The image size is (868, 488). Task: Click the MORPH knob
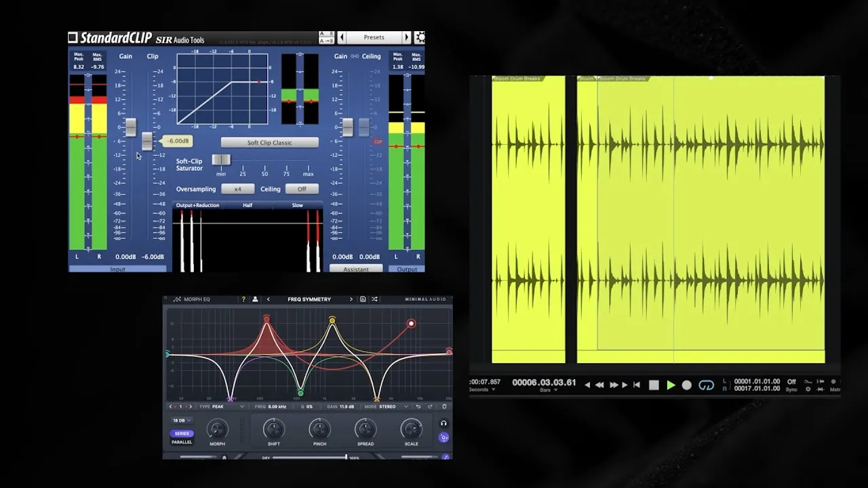pyautogui.click(x=217, y=428)
